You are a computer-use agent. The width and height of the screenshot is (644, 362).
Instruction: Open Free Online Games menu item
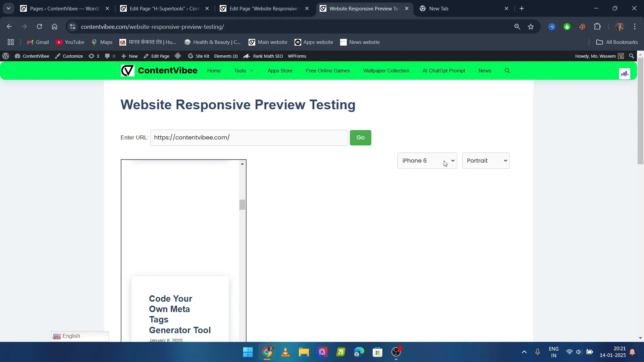tap(328, 71)
